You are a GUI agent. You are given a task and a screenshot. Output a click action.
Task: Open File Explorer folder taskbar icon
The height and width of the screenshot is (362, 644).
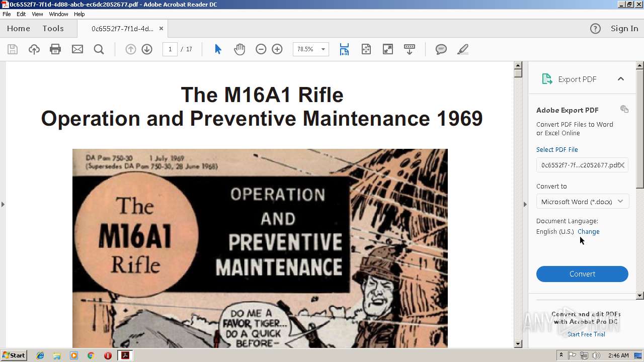57,355
